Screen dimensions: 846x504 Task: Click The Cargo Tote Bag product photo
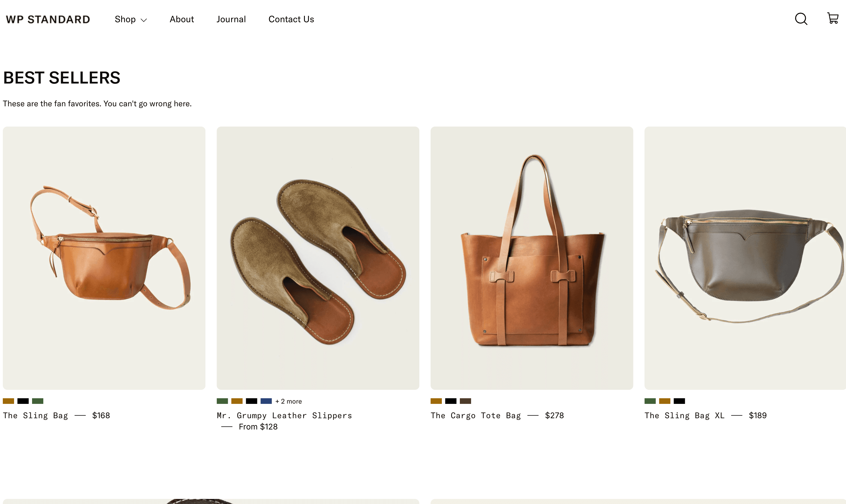click(532, 258)
